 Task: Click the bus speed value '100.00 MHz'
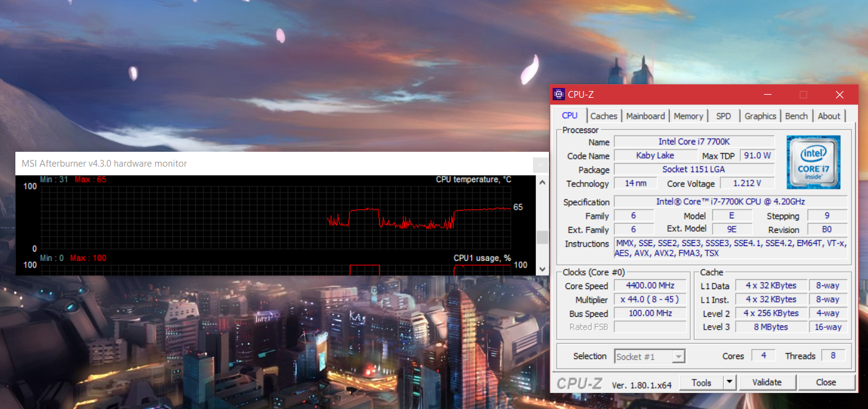pyautogui.click(x=650, y=313)
